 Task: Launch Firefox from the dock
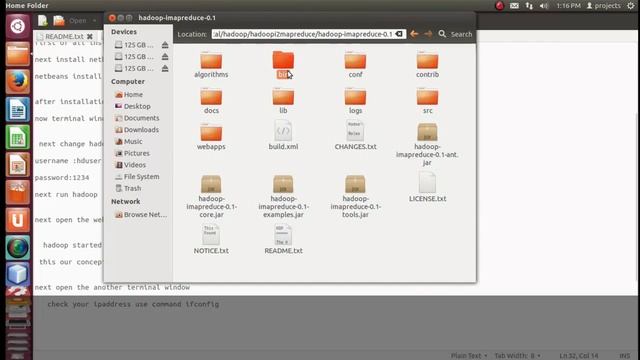(x=17, y=81)
